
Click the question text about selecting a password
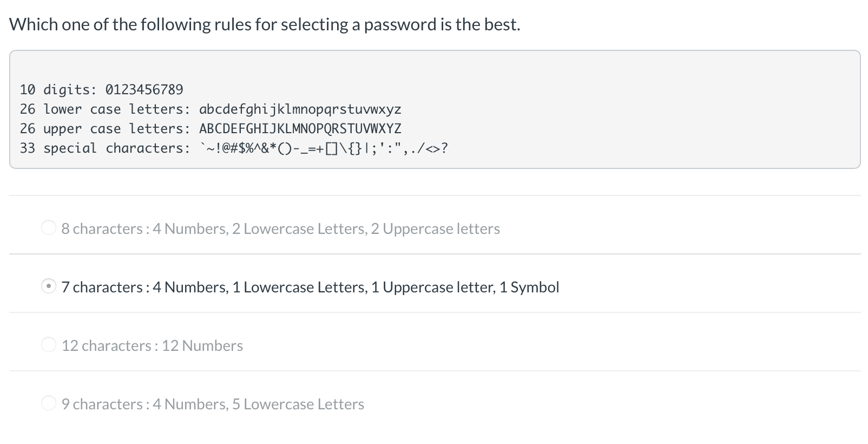click(x=265, y=24)
